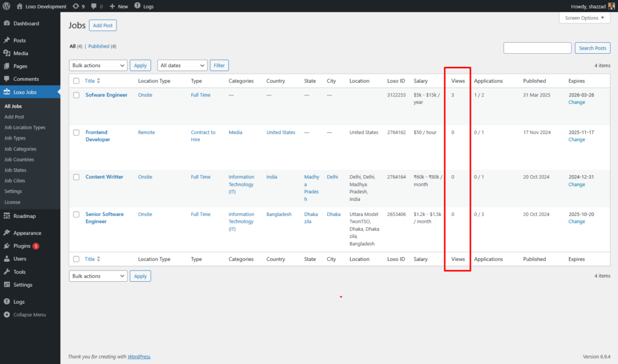Image resolution: width=618 pixels, height=364 pixels.
Task: Open the updates icon showing 9
Action: [x=75, y=6]
